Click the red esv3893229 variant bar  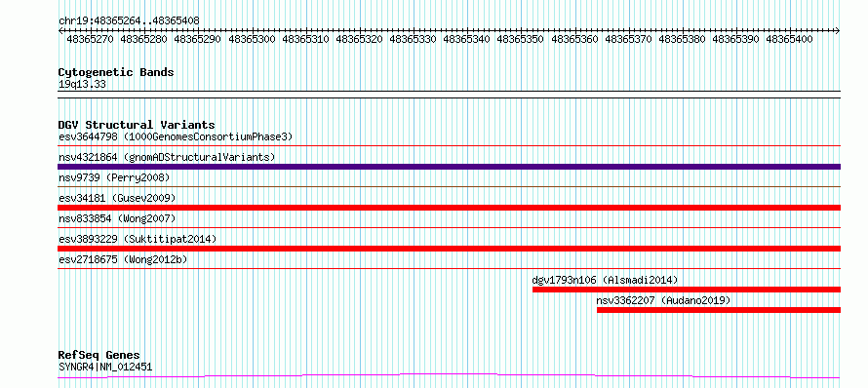tap(449, 249)
